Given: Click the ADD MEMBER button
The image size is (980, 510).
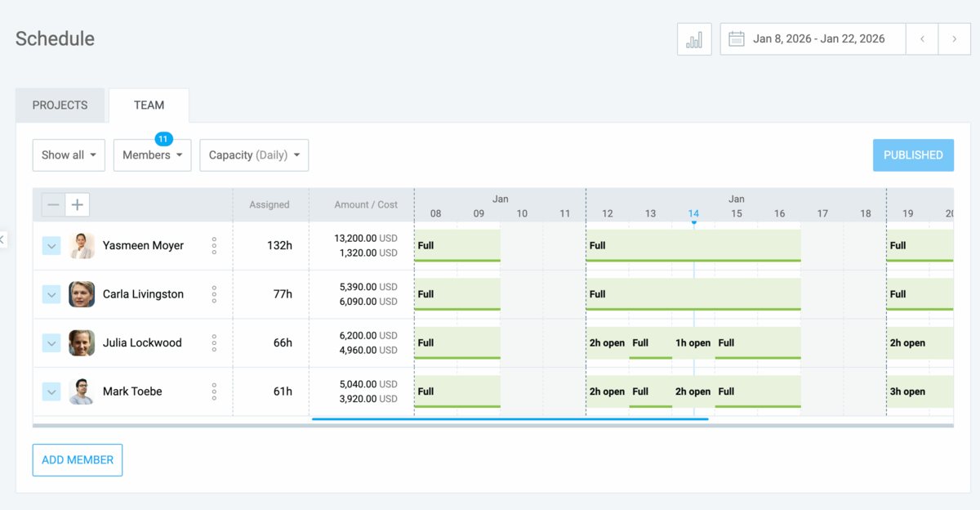Looking at the screenshot, I should [x=77, y=460].
